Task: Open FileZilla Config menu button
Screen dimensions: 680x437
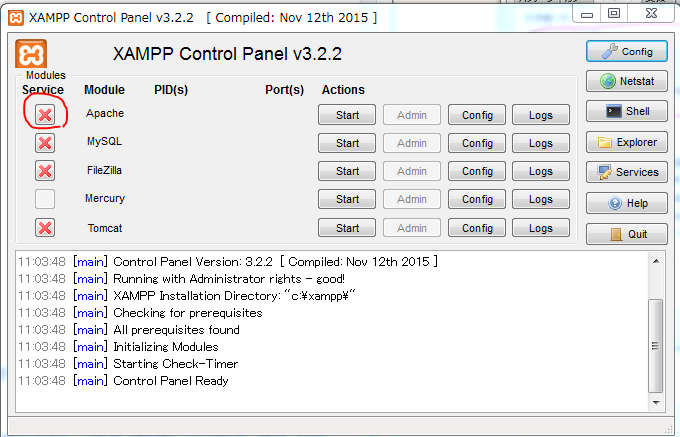Action: click(477, 171)
